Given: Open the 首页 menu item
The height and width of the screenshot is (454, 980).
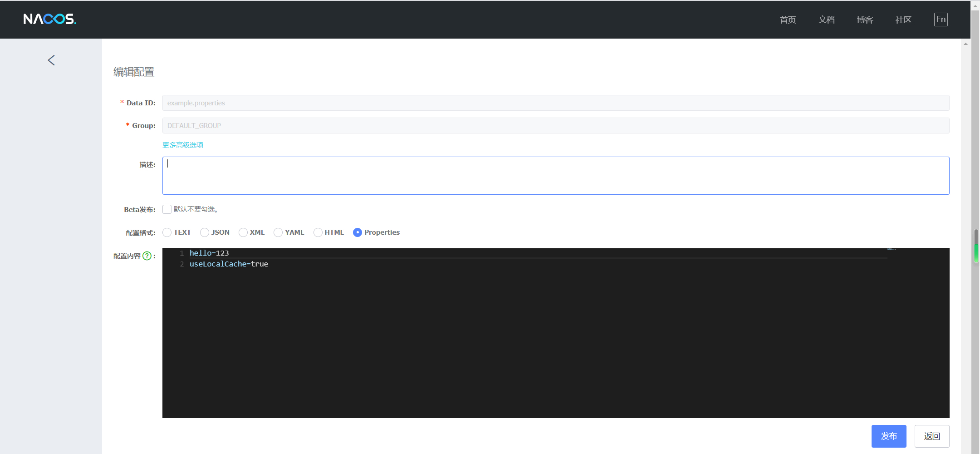Looking at the screenshot, I should [x=788, y=20].
